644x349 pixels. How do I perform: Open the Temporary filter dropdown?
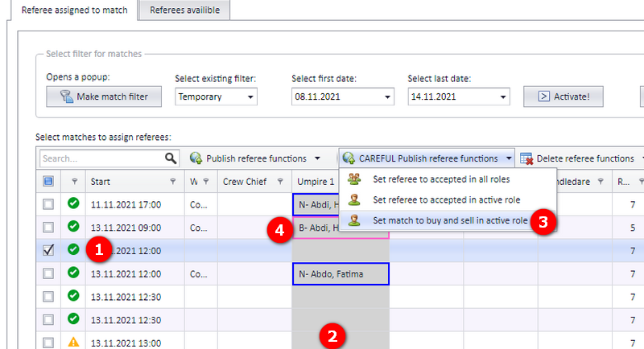tap(250, 97)
